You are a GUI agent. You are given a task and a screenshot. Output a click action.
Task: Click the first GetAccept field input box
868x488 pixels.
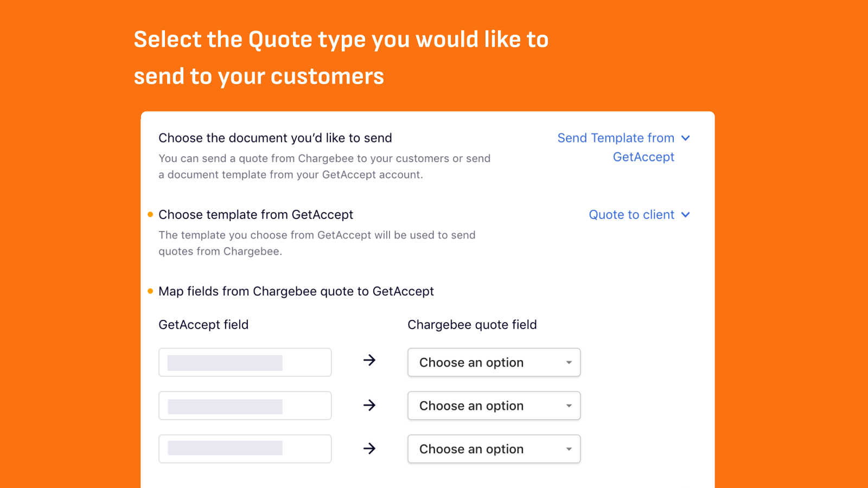click(x=245, y=363)
